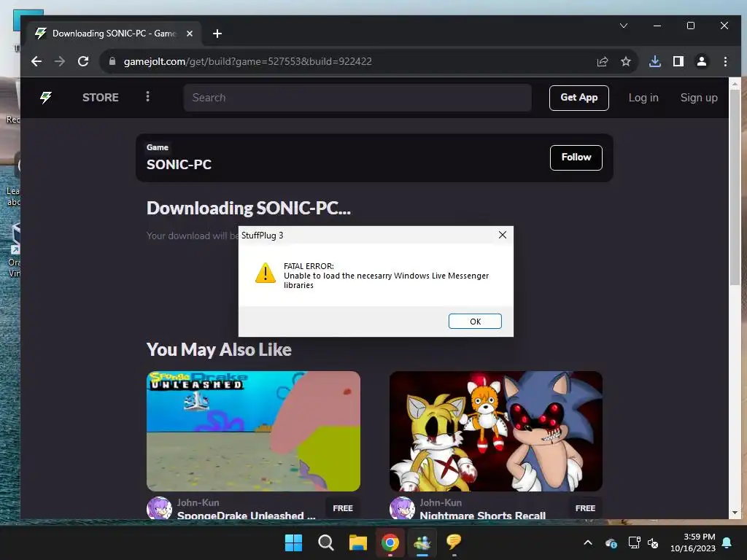747x560 pixels.
Task: Click the yellow chat bubble taskbar icon
Action: coord(454,542)
